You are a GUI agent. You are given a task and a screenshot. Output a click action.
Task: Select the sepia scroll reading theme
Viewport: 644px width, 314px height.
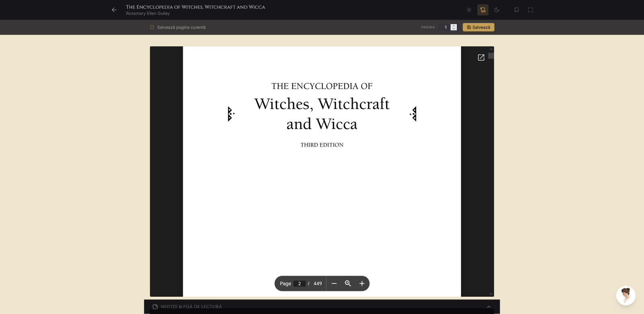(483, 10)
